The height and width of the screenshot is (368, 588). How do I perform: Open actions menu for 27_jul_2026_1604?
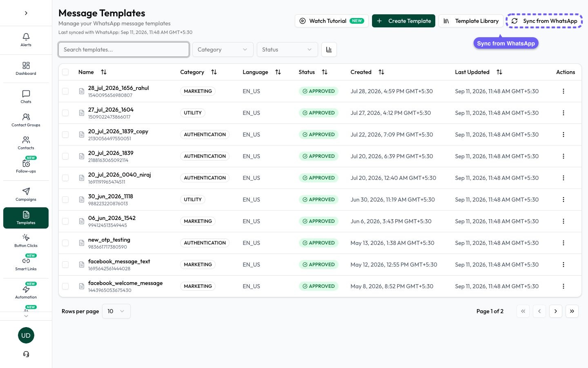[x=563, y=113]
